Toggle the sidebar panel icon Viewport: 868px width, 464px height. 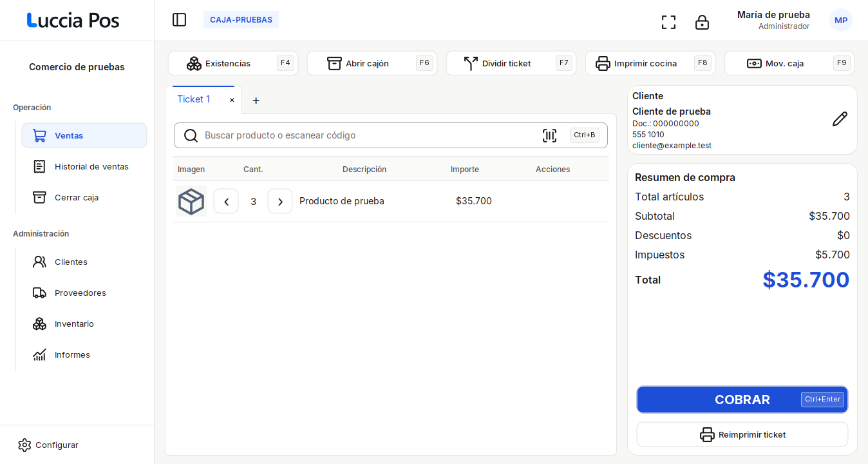point(179,20)
